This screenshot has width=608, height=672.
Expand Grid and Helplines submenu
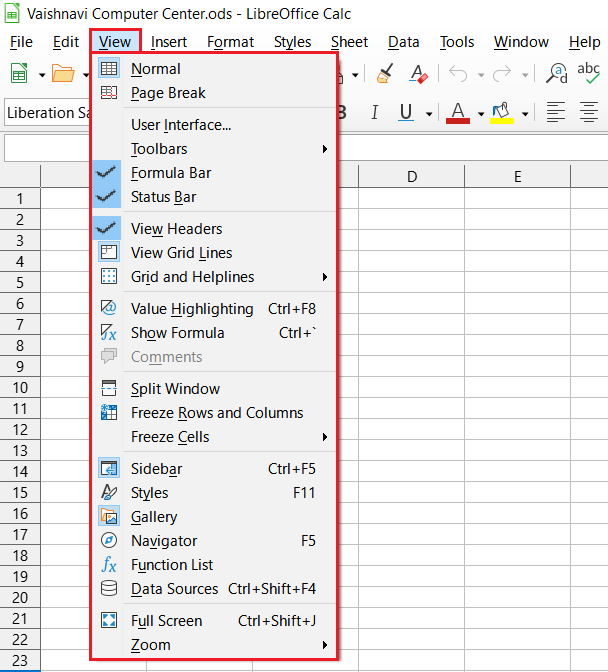[214, 277]
